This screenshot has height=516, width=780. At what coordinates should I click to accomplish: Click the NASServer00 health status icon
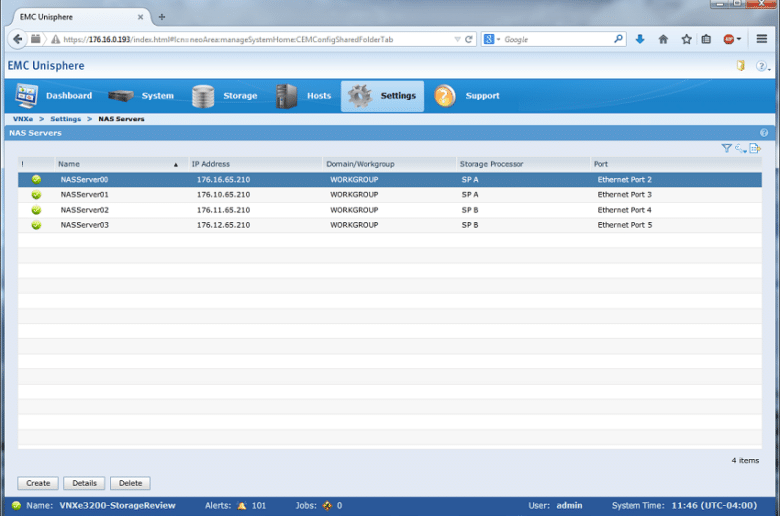point(36,180)
